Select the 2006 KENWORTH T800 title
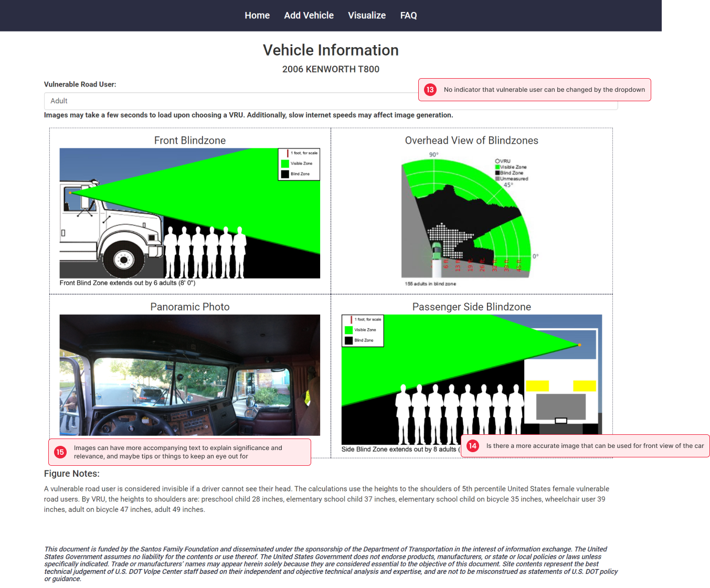Viewport: 710px width, 588px height. pos(331,69)
